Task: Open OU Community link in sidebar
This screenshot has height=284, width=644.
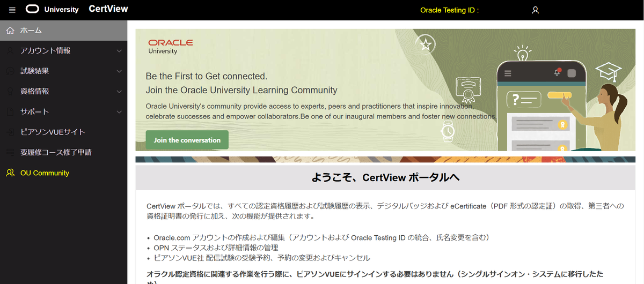Action: [64, 173]
